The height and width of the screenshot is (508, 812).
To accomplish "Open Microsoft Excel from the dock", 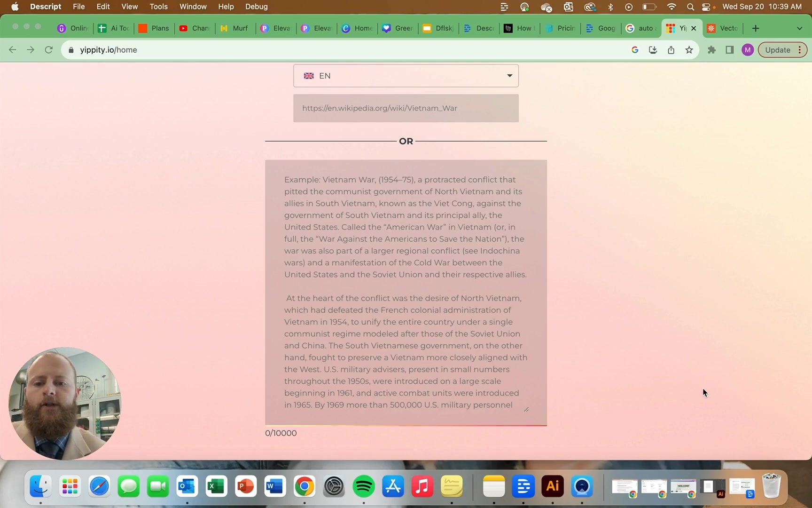I will 216,486.
